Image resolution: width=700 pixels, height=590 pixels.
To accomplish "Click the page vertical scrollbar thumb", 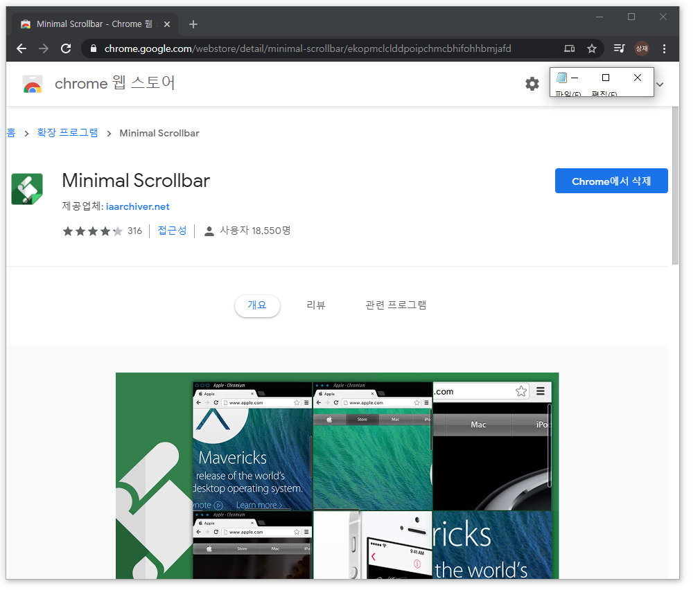I will point(676,186).
